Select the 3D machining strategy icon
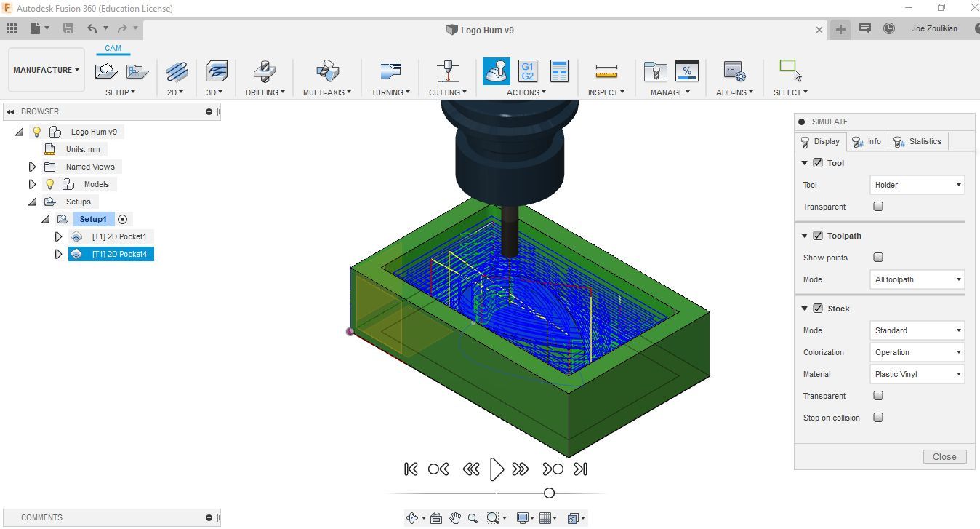The image size is (980, 529). [x=216, y=71]
